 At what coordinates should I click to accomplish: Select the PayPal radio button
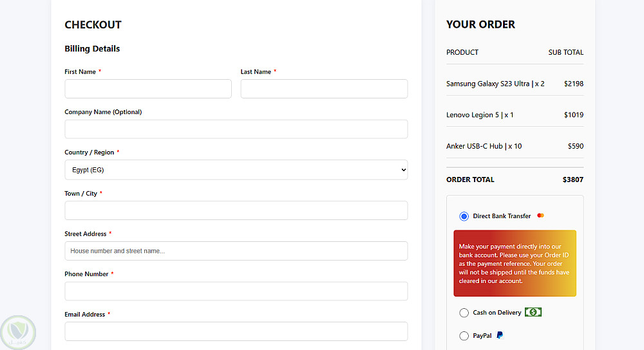(464, 336)
